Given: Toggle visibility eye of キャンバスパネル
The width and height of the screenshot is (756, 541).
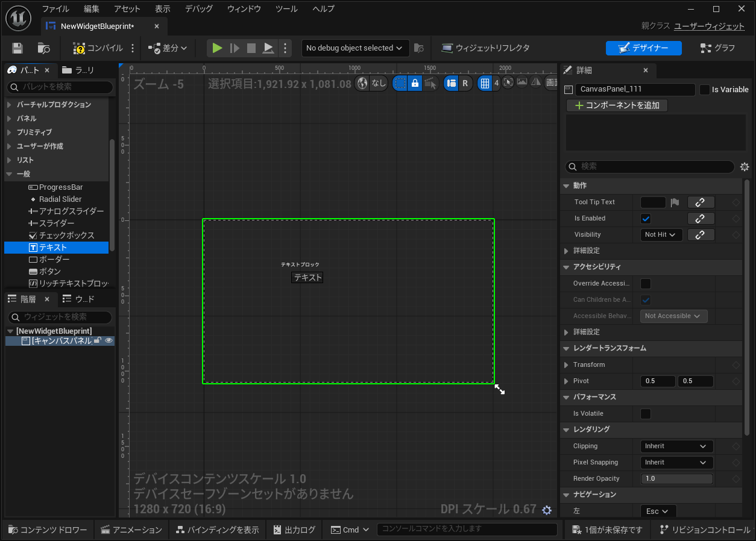Looking at the screenshot, I should [x=109, y=341].
